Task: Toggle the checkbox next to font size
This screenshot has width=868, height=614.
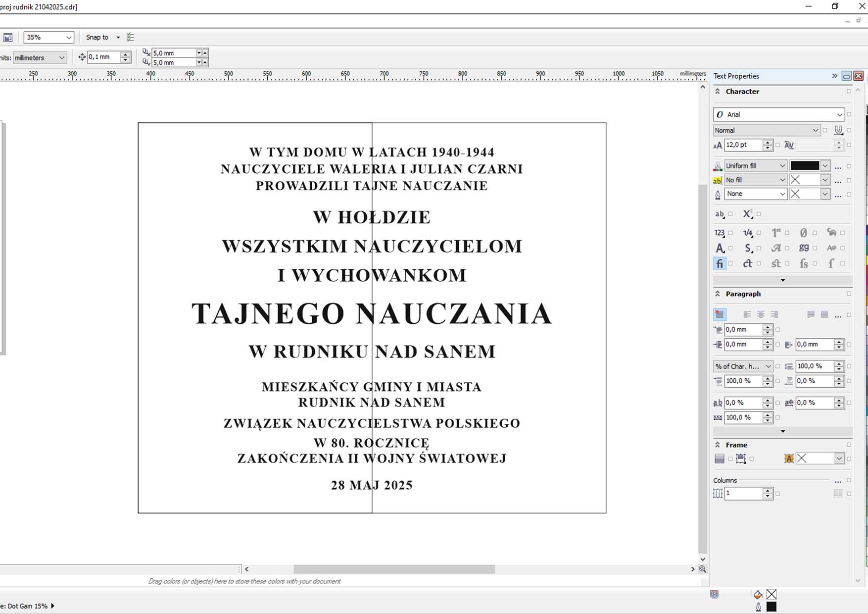Action: point(778,145)
